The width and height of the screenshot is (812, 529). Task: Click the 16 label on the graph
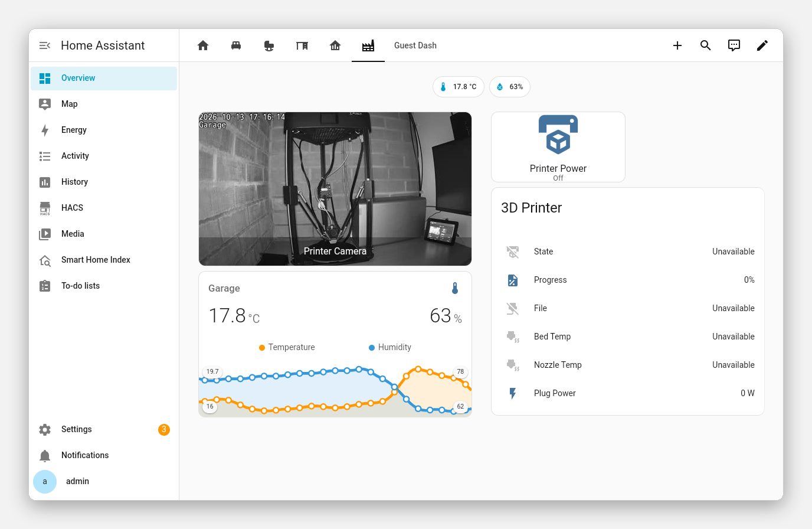tap(210, 406)
